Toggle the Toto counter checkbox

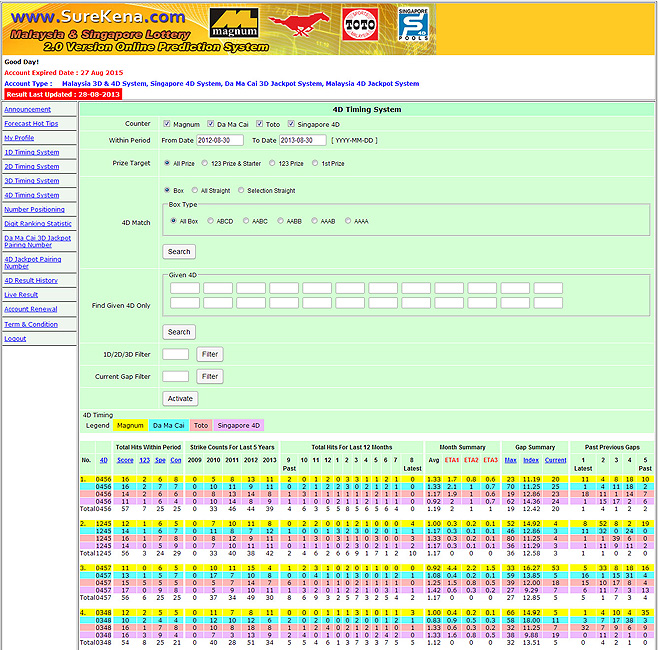click(259, 124)
